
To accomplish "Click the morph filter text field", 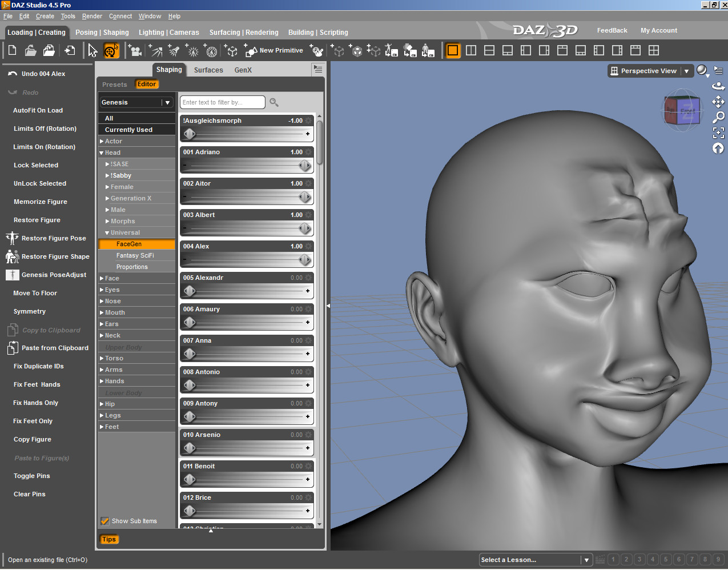I will click(223, 102).
